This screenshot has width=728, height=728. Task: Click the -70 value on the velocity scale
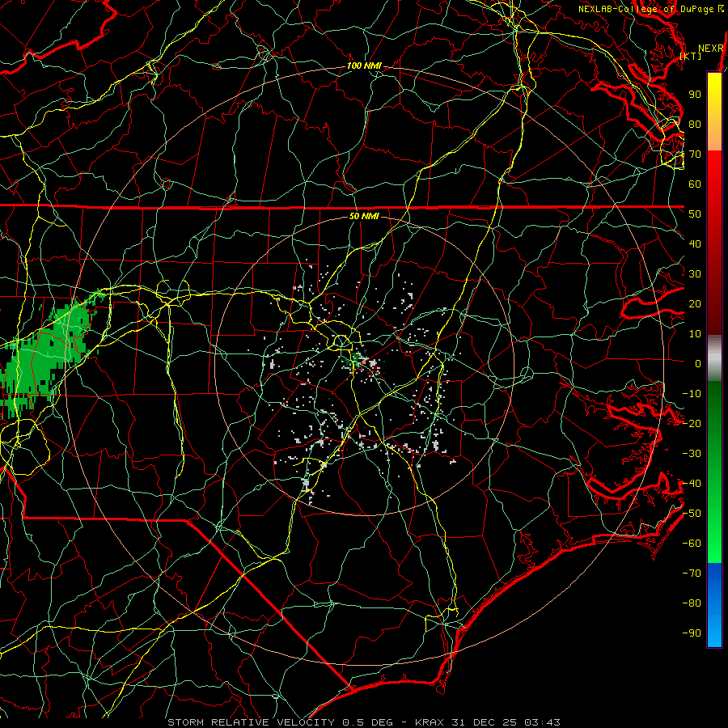tap(692, 574)
